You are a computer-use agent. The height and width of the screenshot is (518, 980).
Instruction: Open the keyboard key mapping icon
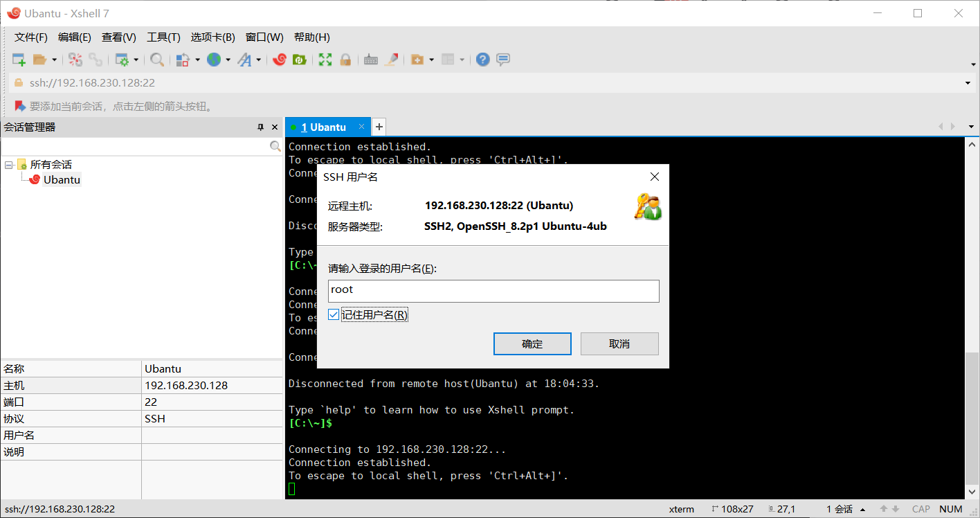[371, 60]
